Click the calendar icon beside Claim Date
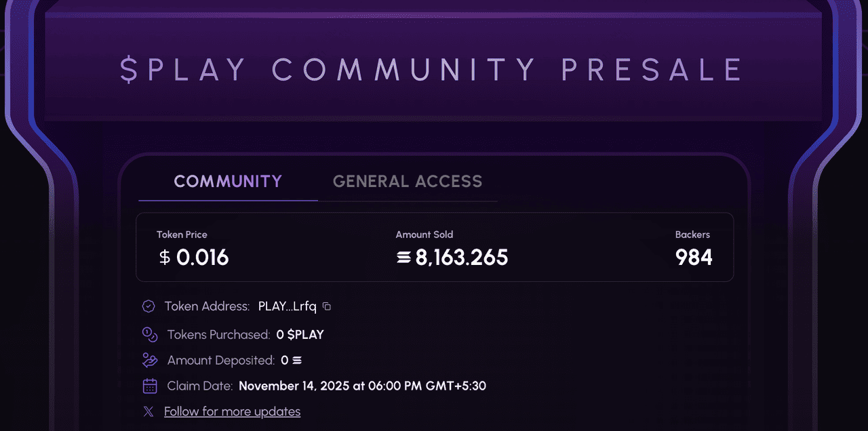868x431 pixels. [x=150, y=386]
